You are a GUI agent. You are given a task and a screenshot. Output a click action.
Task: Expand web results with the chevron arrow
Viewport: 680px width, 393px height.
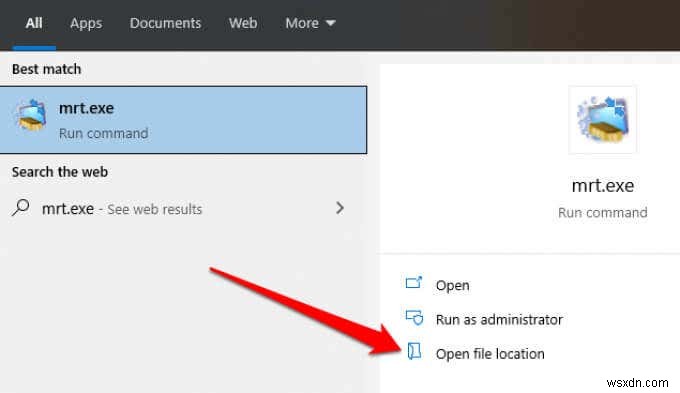tap(340, 208)
